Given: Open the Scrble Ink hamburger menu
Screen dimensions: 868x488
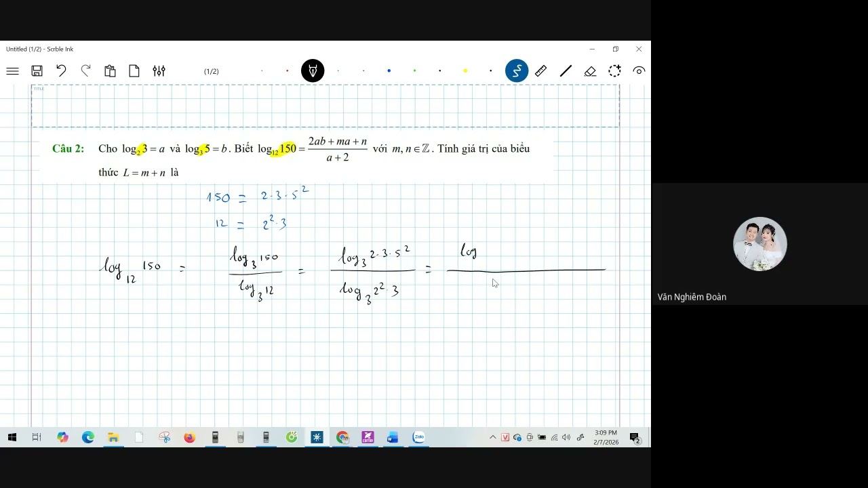Looking at the screenshot, I should (12, 71).
